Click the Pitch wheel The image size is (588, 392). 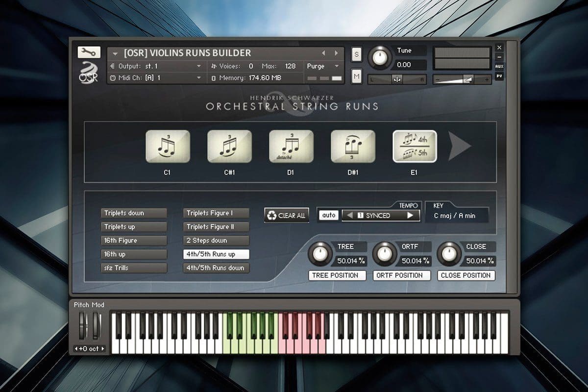click(83, 327)
